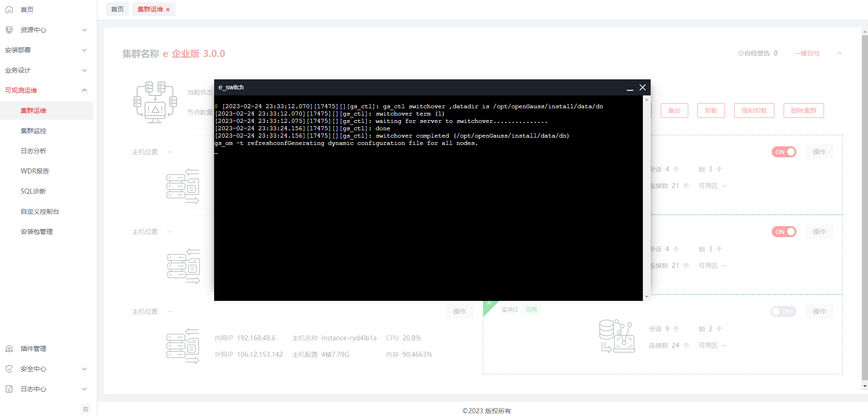Switch to the 首页 tab
Screen dimensions: 868x416
tap(117, 9)
